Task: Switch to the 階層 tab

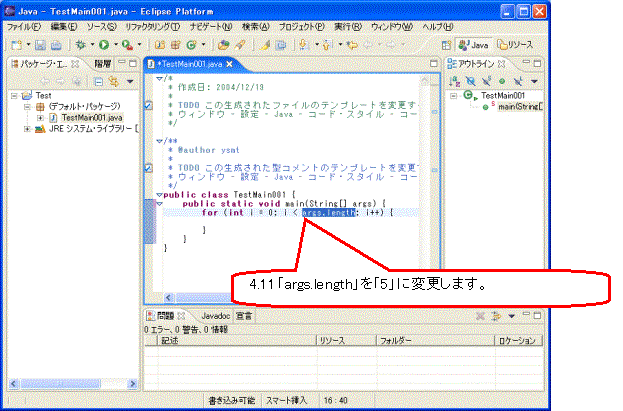Action: (103, 64)
